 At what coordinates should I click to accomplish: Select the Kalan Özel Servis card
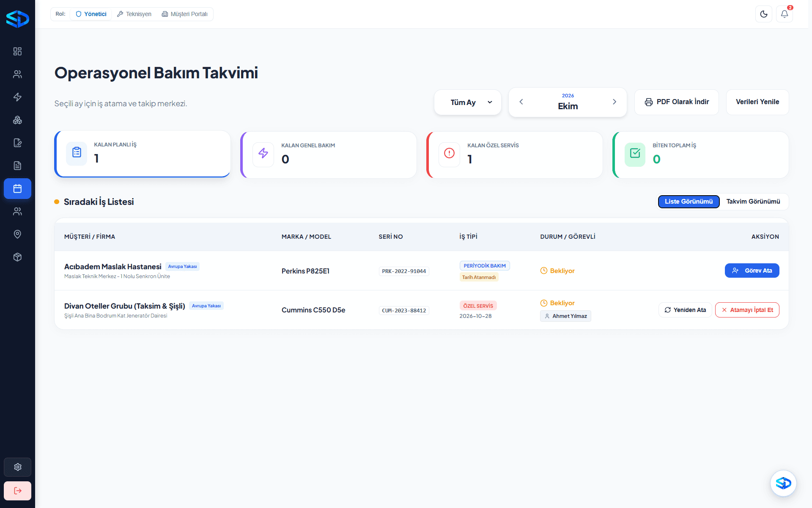[515, 155]
